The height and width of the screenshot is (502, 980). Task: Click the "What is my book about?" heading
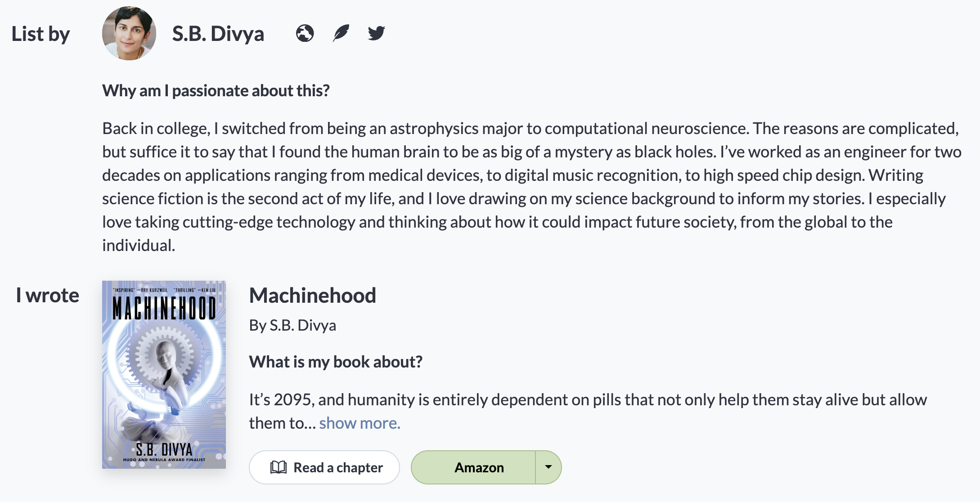[336, 362]
